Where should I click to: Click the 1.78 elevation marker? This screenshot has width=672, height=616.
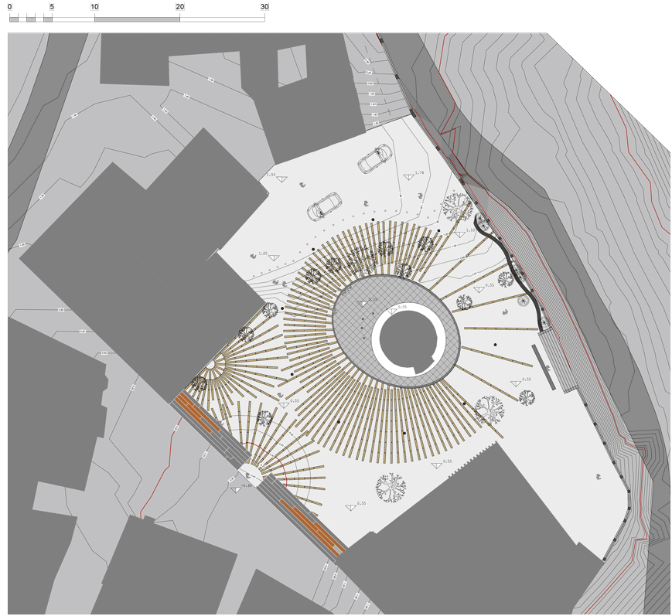tap(408, 175)
